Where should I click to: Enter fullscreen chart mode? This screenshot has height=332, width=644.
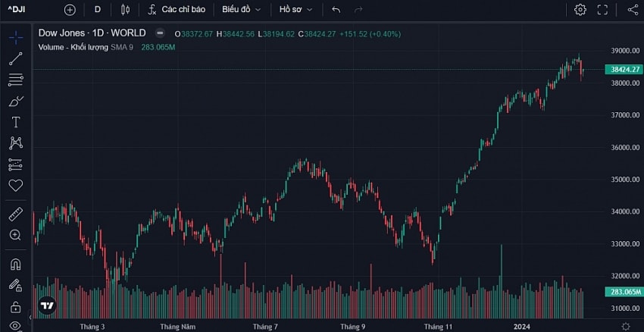point(602,9)
